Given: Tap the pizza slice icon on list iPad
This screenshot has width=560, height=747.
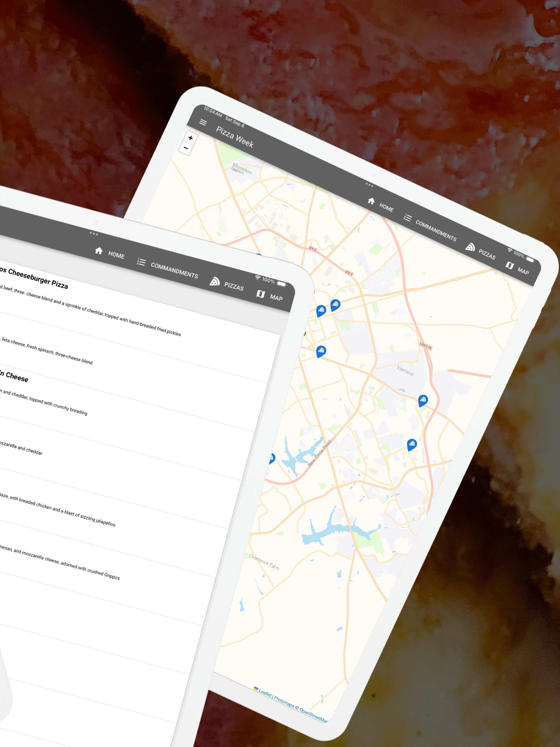Looking at the screenshot, I should tap(214, 281).
